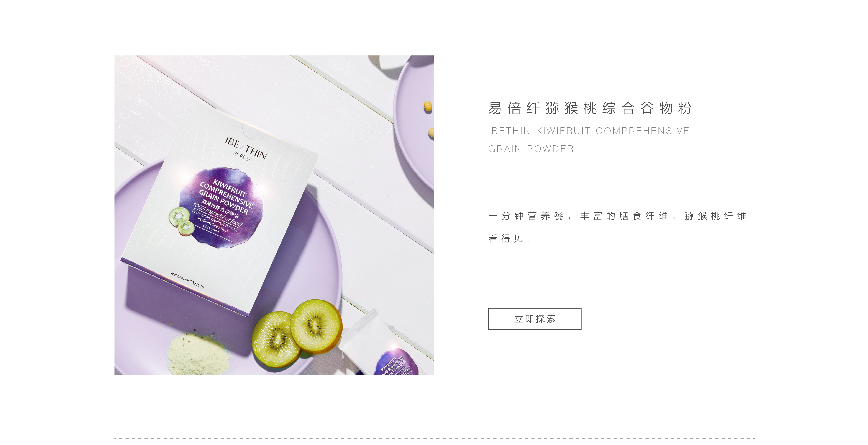This screenshot has height=445, width=868.
Task: Click IBETHIN KIWIFRUIT COMPREHENSIVE subtitle text
Action: (x=589, y=131)
